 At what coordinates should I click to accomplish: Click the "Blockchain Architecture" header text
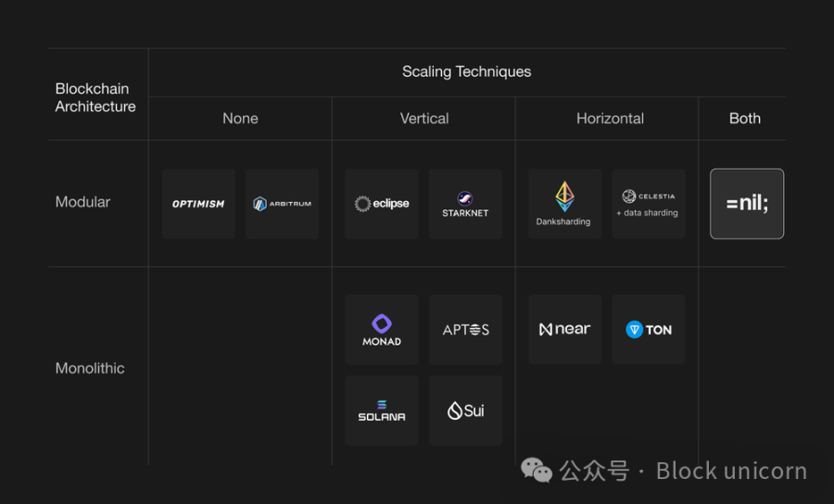pyautogui.click(x=95, y=97)
